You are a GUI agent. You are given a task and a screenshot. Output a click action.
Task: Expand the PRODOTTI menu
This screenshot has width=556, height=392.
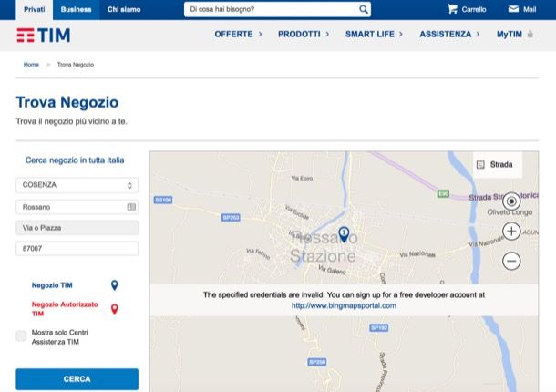pos(304,35)
